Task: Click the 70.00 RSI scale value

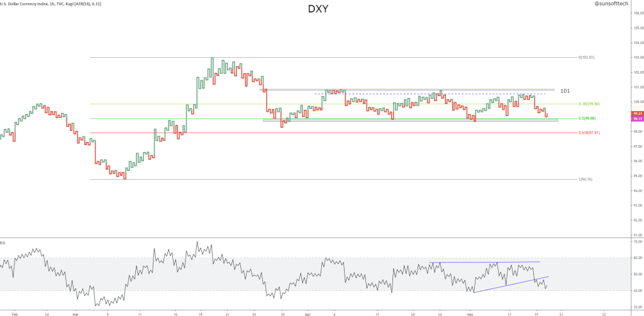Action: (636, 241)
